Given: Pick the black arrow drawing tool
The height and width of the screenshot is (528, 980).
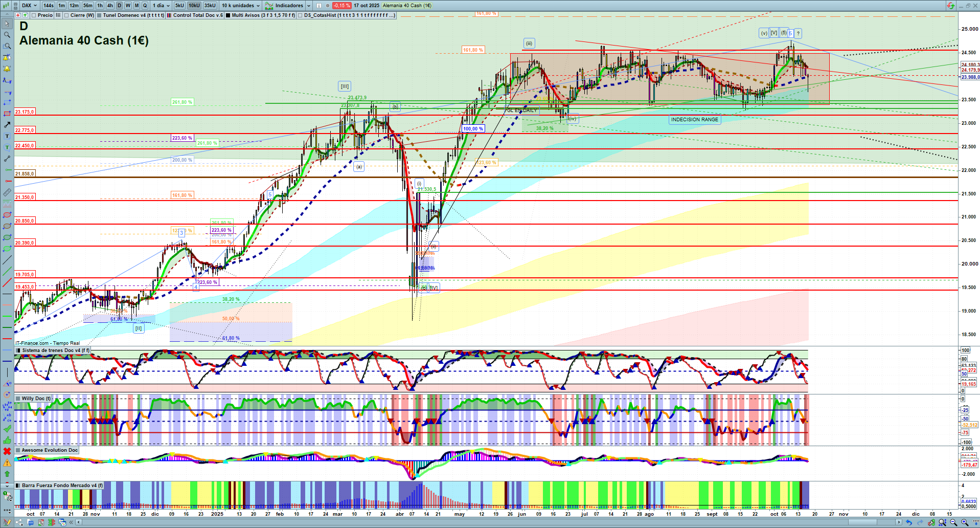Looking at the screenshot, I should point(7,125).
